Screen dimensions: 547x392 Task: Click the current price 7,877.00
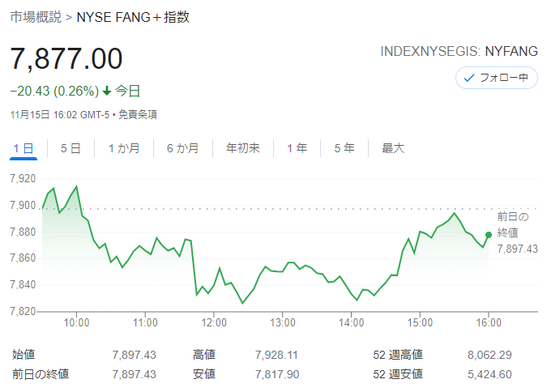coord(66,59)
